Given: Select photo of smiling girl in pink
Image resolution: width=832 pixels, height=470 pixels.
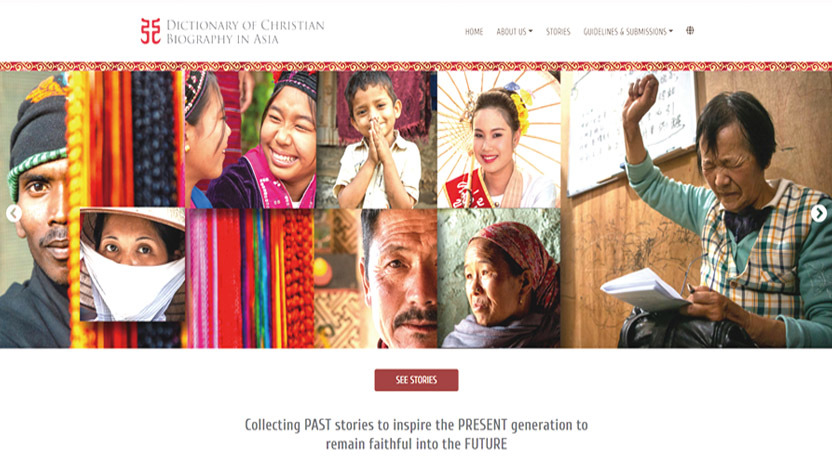Looking at the screenshot, I should tap(250, 140).
